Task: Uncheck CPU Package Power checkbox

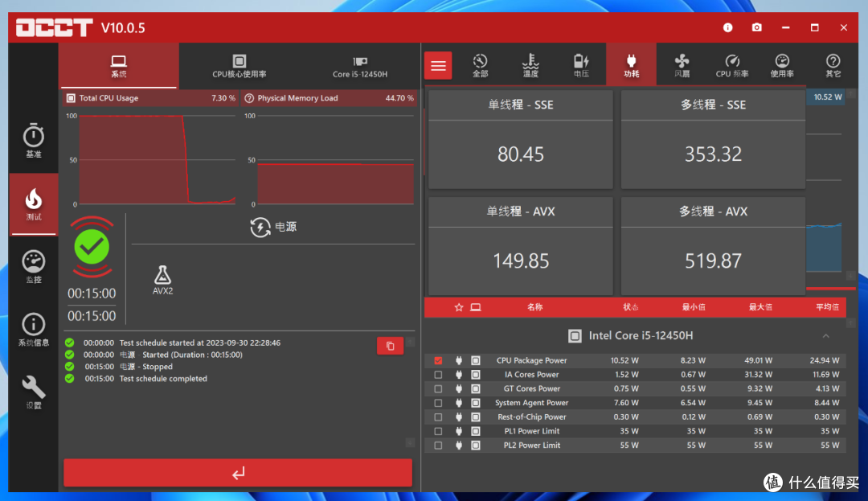Action: (x=439, y=360)
